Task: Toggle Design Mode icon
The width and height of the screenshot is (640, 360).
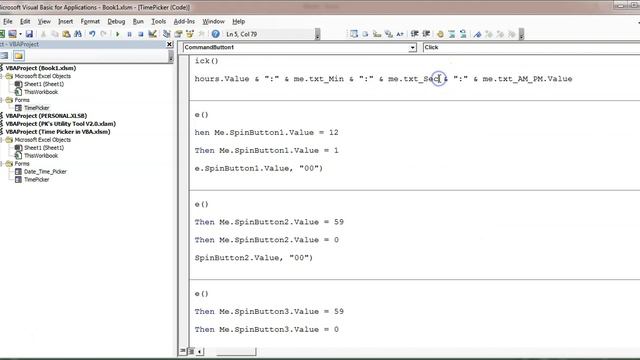Action: tap(153, 34)
